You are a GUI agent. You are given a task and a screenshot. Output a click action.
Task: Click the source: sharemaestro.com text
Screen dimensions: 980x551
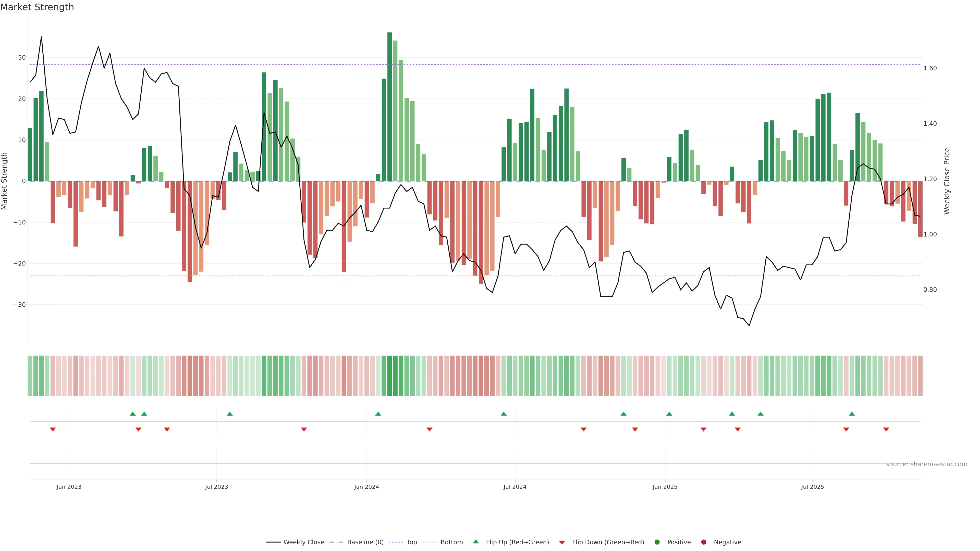click(x=926, y=464)
